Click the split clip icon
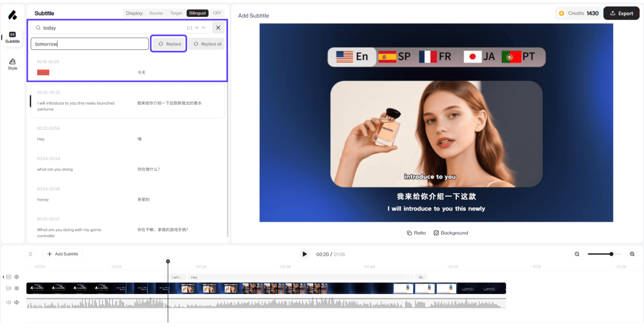Viewport: 644px width, 333px height. (x=30, y=254)
